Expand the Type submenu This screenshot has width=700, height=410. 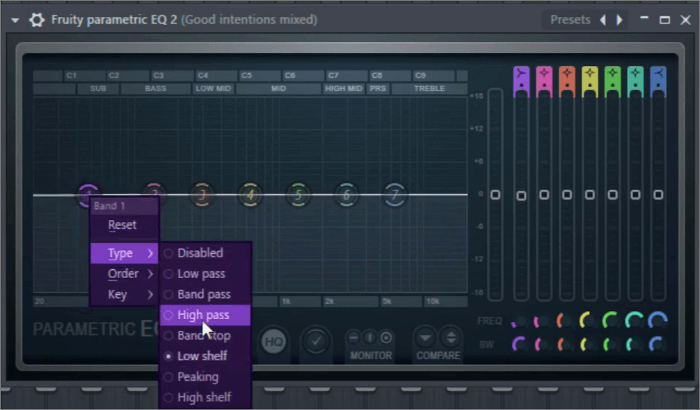[125, 253]
